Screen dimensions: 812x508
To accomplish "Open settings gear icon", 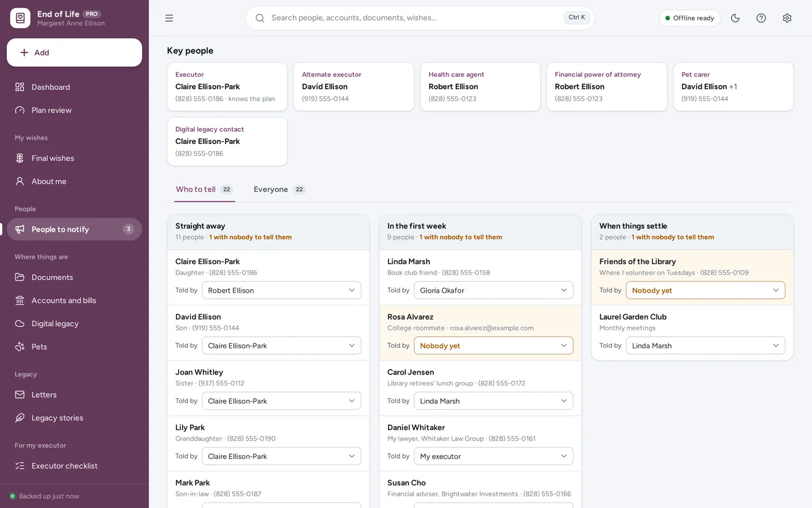I will pyautogui.click(x=787, y=18).
